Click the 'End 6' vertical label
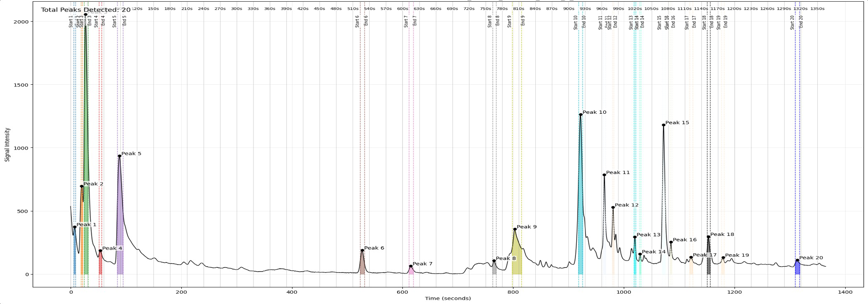868x304 pixels. [366, 21]
